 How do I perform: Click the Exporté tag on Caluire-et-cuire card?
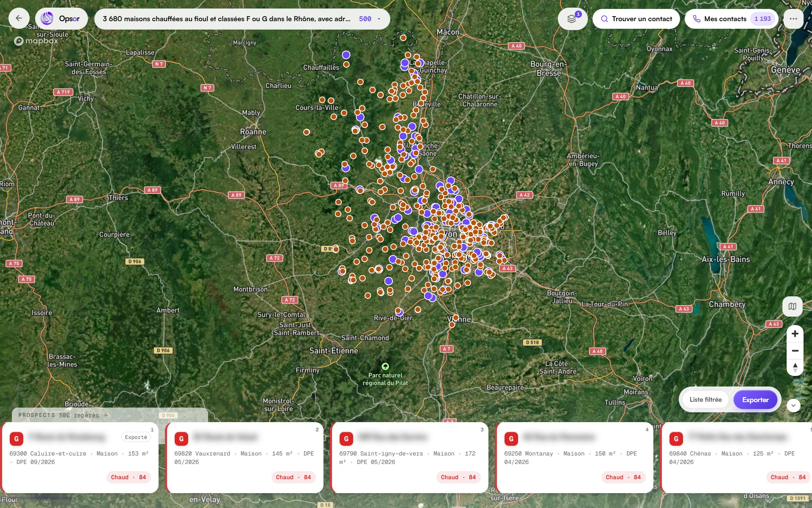(x=136, y=437)
